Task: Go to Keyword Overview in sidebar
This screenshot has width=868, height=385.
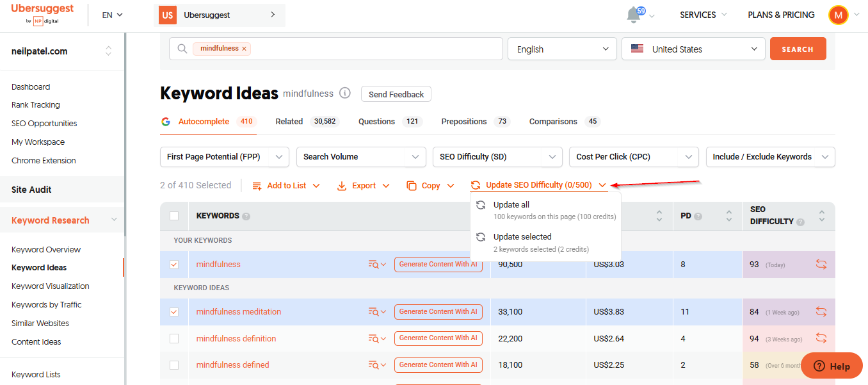Action: [46, 249]
